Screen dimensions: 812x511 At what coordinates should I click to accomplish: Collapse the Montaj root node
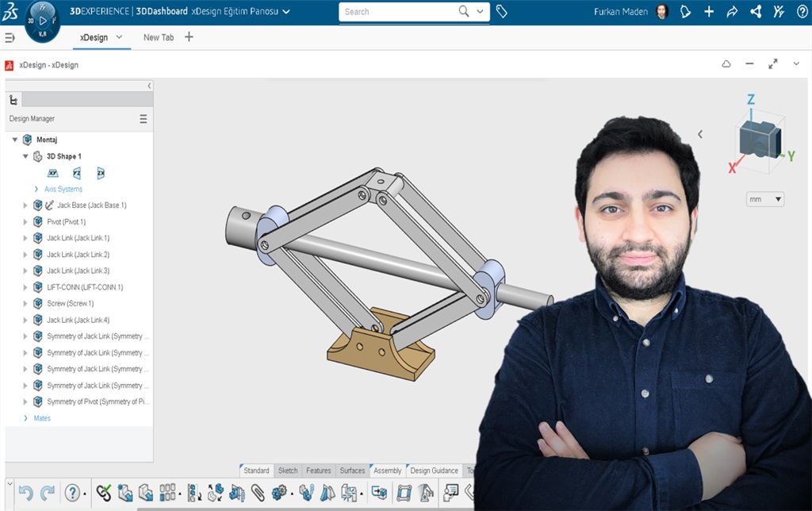coord(15,140)
